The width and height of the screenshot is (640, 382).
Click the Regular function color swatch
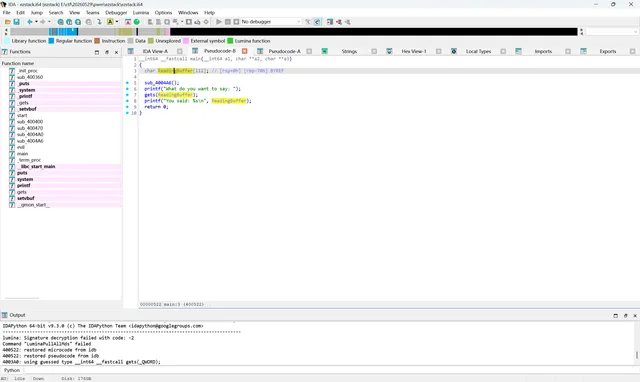[51, 41]
